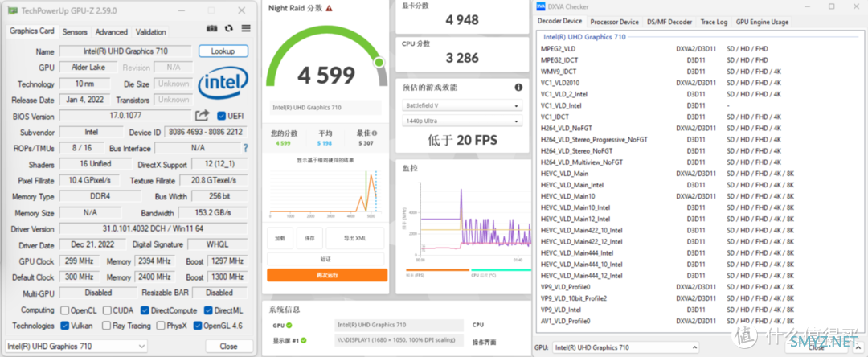Image resolution: width=868 pixels, height=357 pixels.
Task: Select the GPU Engine Usage tab
Action: point(762,22)
